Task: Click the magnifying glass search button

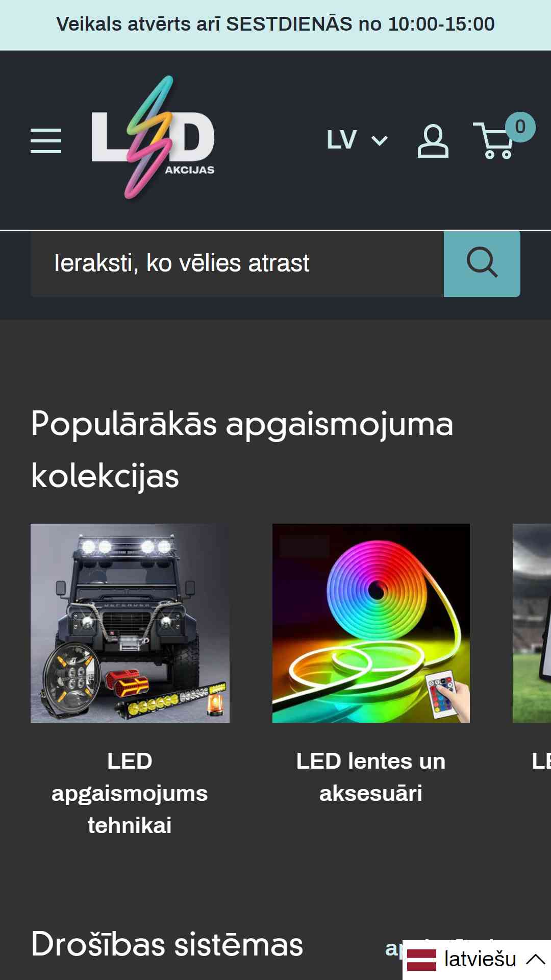Action: tap(482, 264)
